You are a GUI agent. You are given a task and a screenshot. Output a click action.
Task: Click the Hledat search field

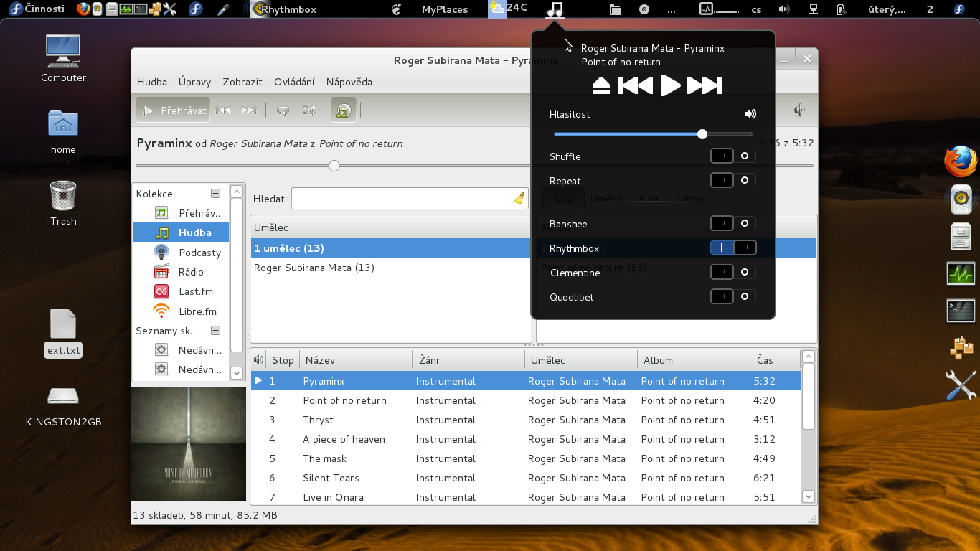pos(410,199)
